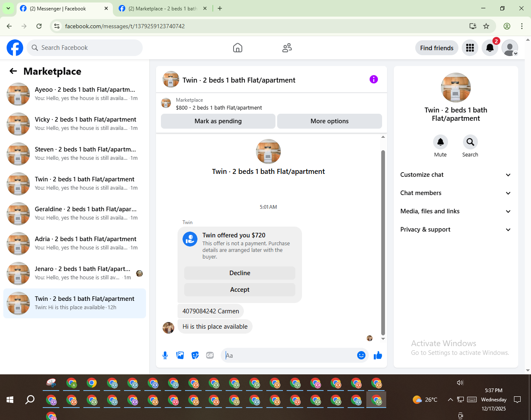Click Mark as pending button
The width and height of the screenshot is (531, 420).
point(218,121)
